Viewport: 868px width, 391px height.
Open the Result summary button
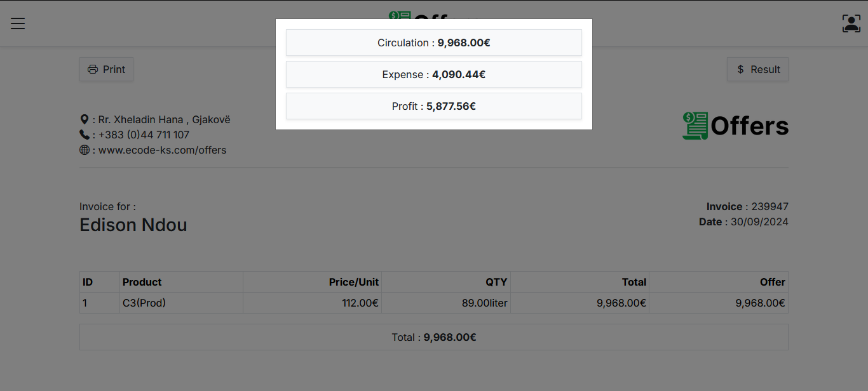pos(757,70)
